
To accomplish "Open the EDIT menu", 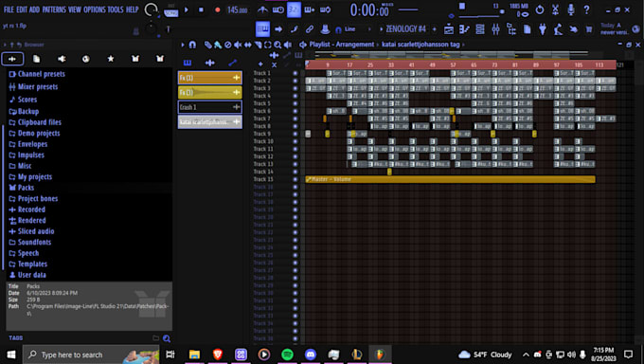I will pos(22,9).
